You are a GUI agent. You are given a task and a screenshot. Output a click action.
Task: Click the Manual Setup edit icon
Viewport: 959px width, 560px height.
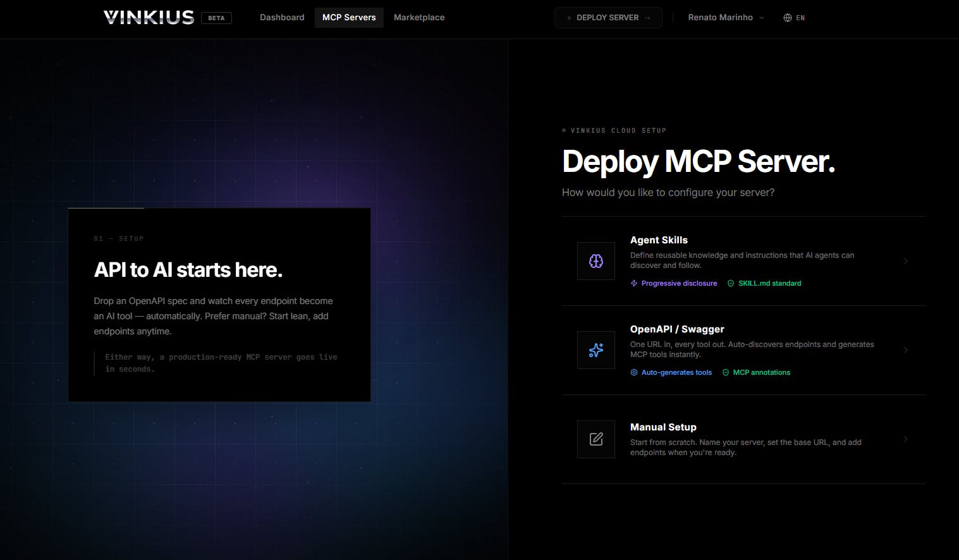596,439
